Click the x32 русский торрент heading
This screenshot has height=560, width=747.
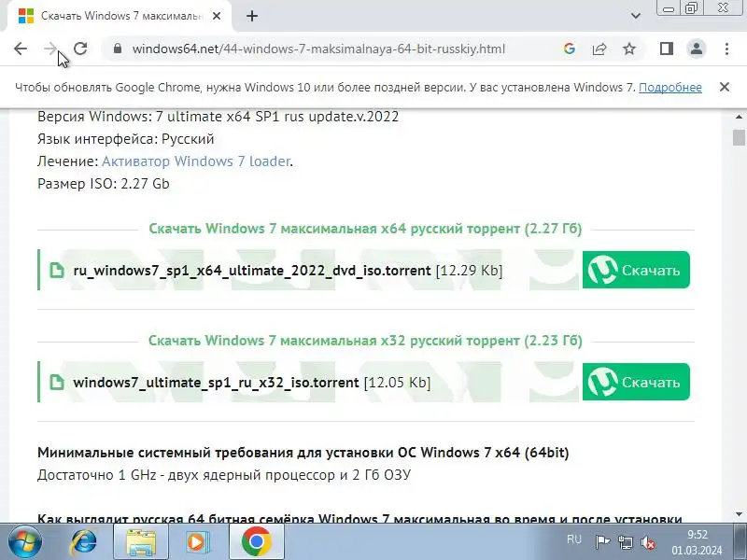(365, 341)
